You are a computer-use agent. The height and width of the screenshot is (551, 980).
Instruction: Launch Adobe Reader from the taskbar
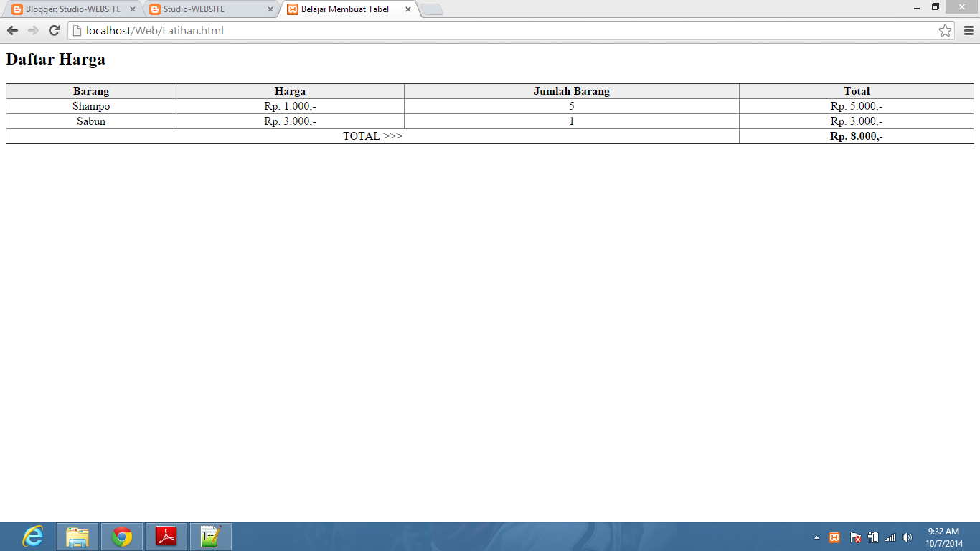(x=166, y=536)
